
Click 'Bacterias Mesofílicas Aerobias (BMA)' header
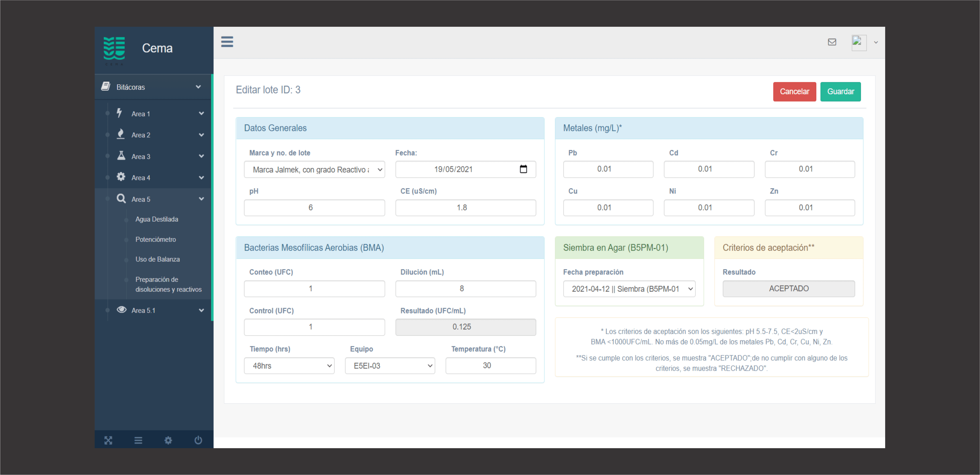(x=390, y=248)
